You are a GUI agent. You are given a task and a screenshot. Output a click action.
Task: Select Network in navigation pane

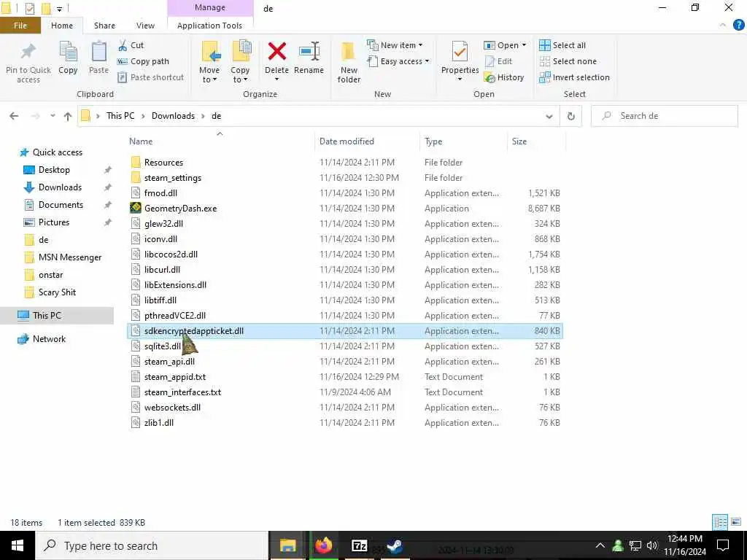pyautogui.click(x=49, y=339)
